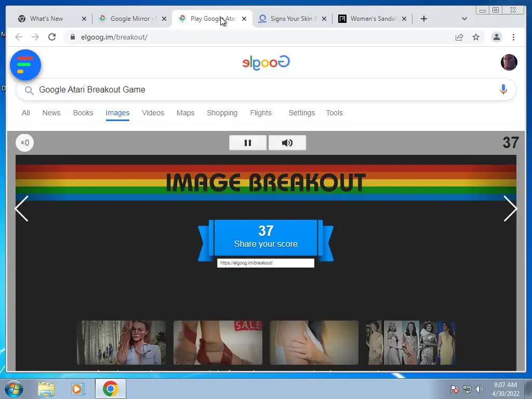The width and height of the screenshot is (532, 399).
Task: Click the score 37 in the game header
Action: point(511,143)
